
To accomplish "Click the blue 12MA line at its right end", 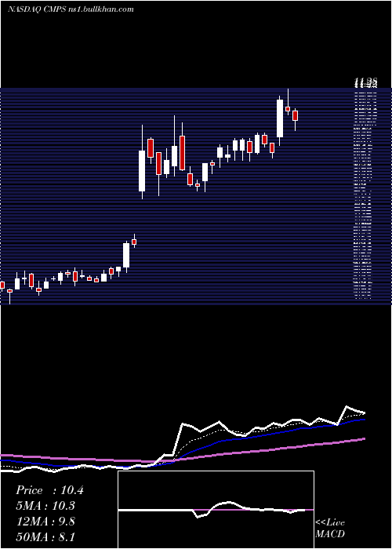I will 363,419.
